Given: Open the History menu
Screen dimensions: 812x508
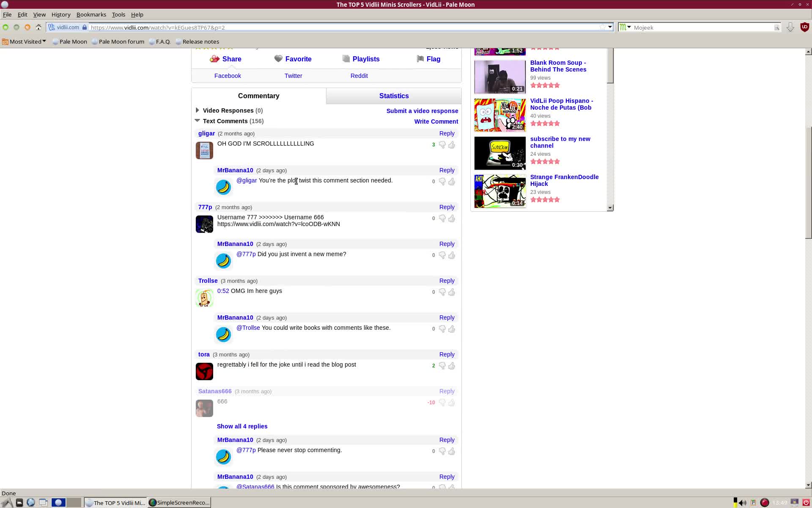Looking at the screenshot, I should (x=61, y=14).
